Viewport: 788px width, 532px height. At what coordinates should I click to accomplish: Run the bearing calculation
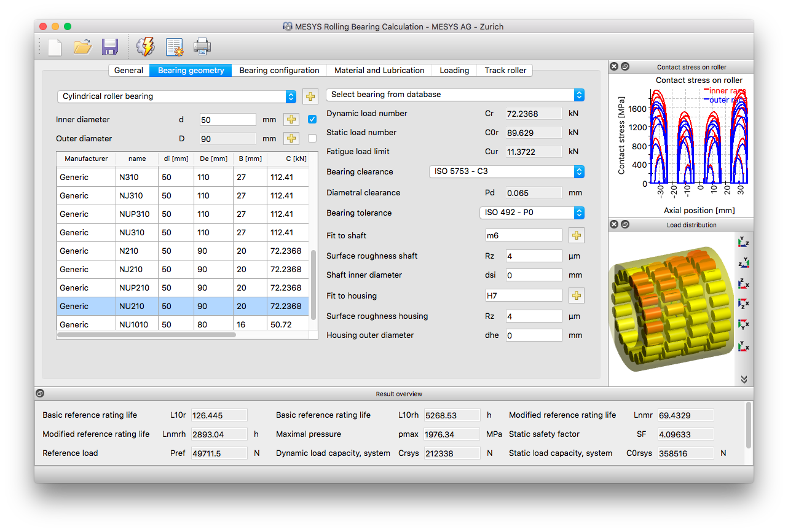coord(145,46)
